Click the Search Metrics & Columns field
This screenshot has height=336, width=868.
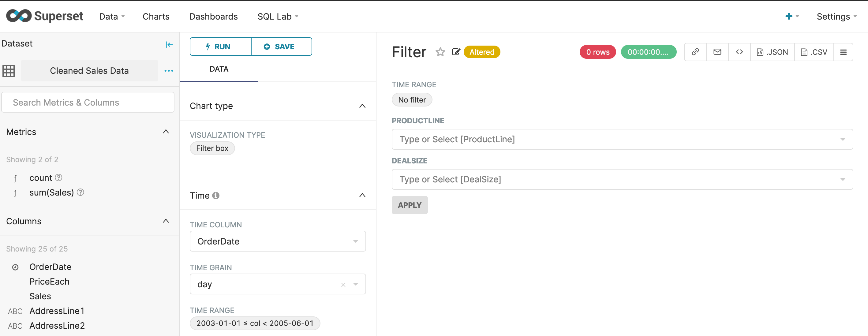pyautogui.click(x=88, y=103)
